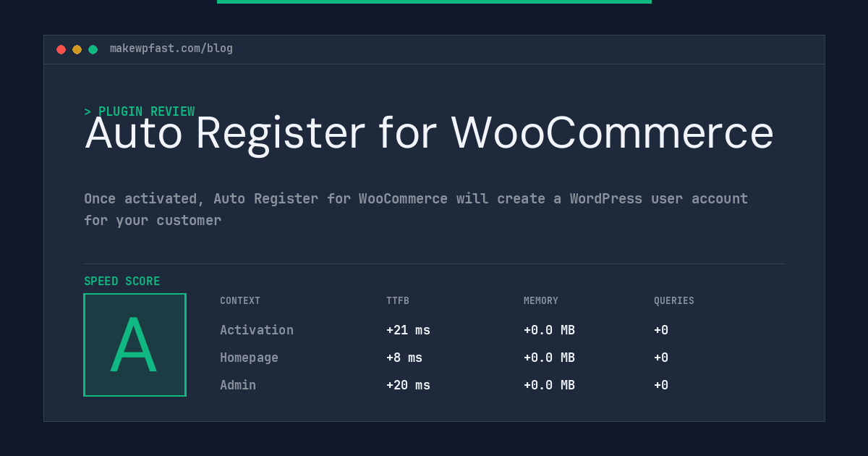
Task: Click the 'SPEED SCORE' label
Action: (x=122, y=282)
